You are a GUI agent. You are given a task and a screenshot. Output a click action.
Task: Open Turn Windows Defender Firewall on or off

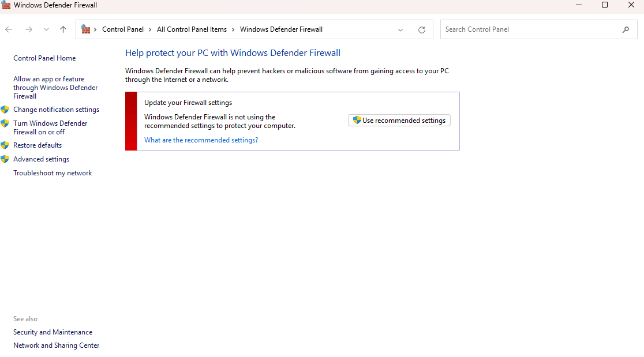50,127
